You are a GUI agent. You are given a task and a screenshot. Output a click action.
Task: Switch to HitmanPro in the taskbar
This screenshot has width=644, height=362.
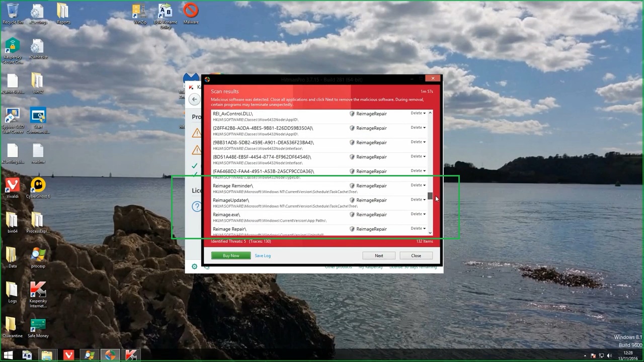[x=110, y=355]
